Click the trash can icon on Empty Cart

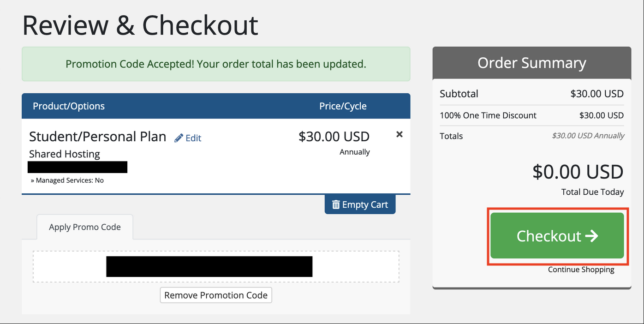click(x=336, y=204)
